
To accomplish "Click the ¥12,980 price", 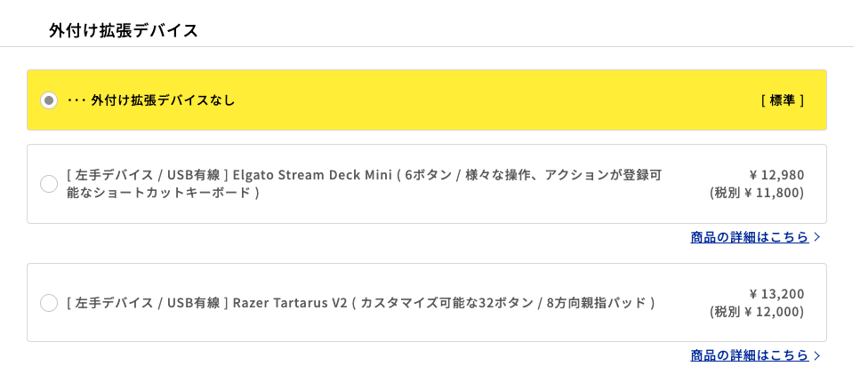I will point(776,175).
